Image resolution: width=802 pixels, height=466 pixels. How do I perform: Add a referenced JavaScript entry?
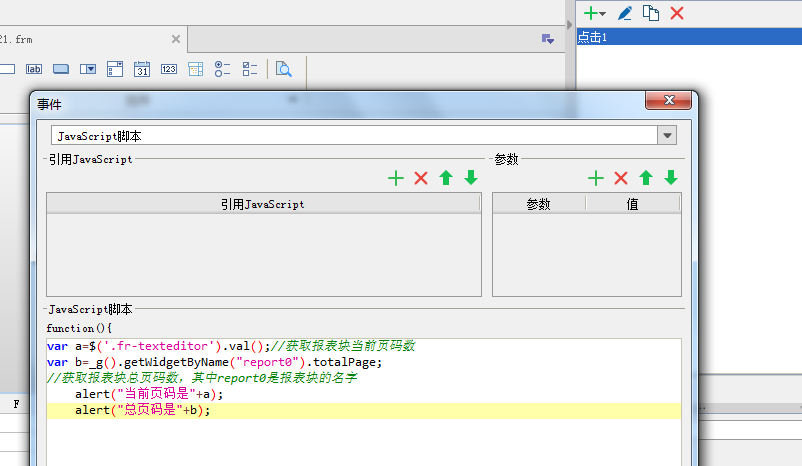pos(396,178)
